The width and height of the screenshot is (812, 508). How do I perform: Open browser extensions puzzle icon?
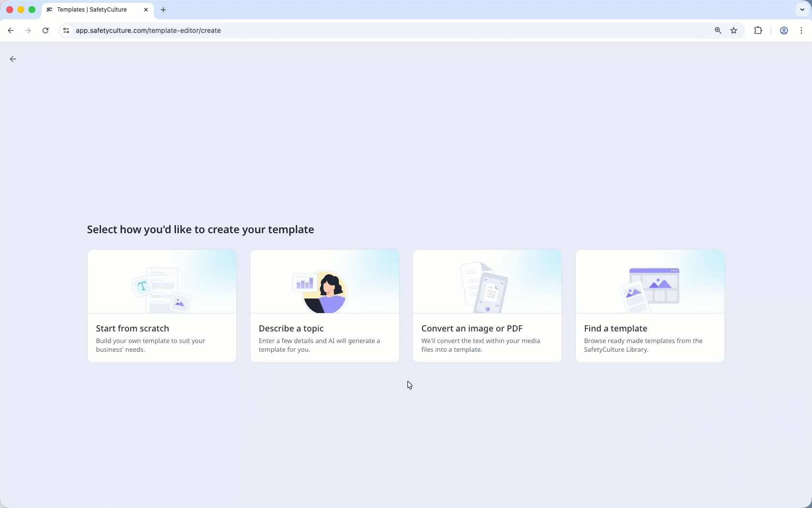[758, 30]
